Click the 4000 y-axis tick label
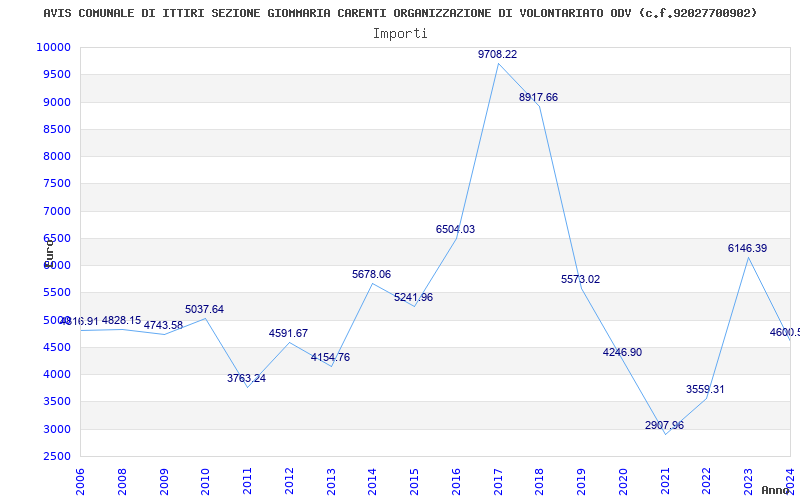 point(56,374)
